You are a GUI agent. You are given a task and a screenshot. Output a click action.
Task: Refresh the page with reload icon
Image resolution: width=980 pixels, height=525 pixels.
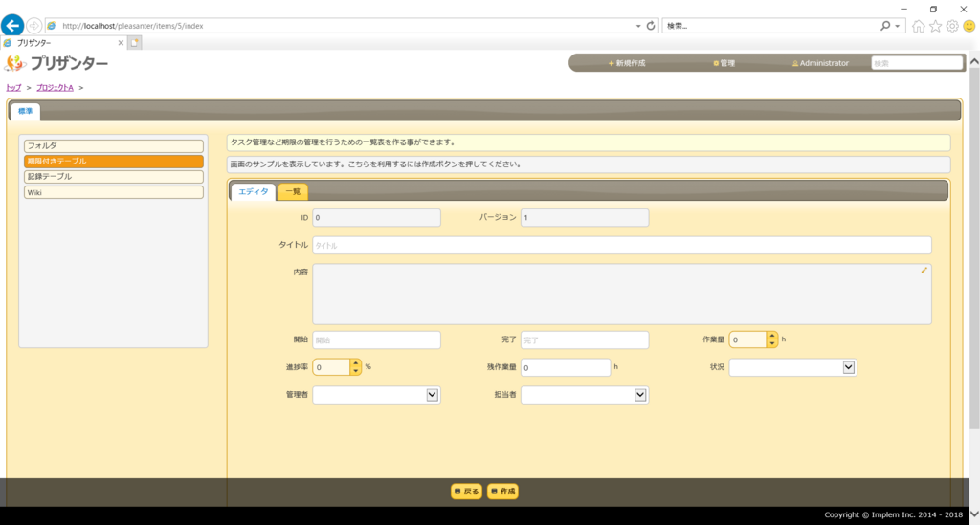pyautogui.click(x=651, y=26)
